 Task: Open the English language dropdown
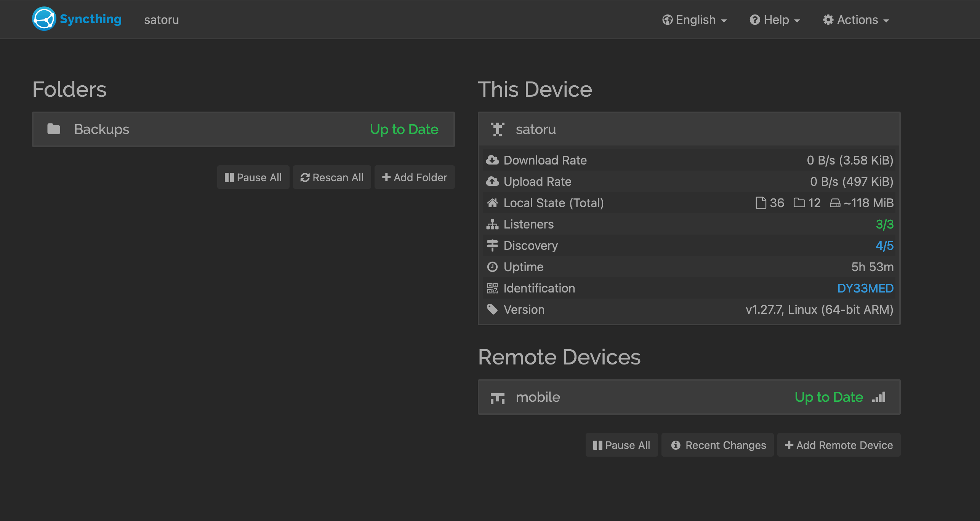click(695, 20)
